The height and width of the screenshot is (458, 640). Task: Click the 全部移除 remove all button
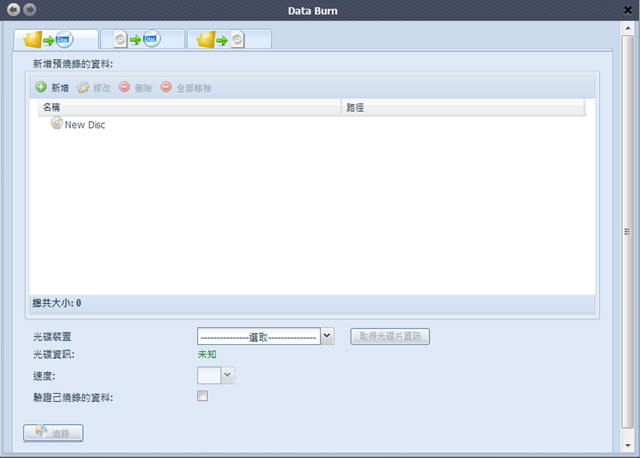pos(186,87)
